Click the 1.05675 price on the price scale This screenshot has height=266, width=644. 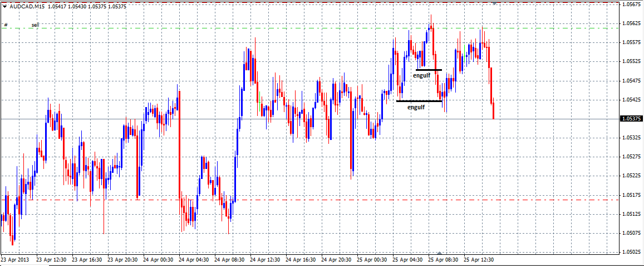pyautogui.click(x=631, y=4)
